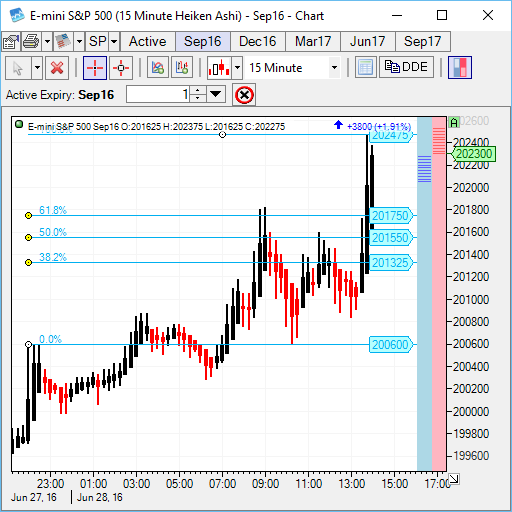Click the 200600 price label tag

[x=391, y=345]
